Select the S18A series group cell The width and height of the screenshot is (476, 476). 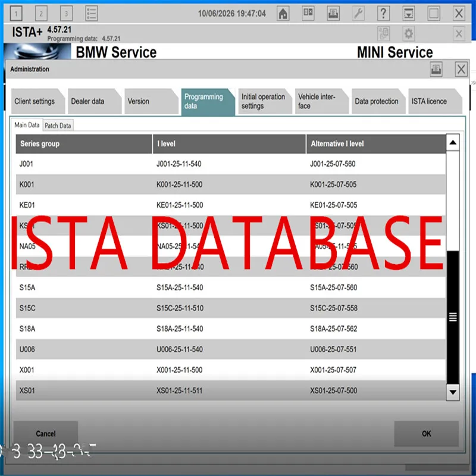coord(27,329)
